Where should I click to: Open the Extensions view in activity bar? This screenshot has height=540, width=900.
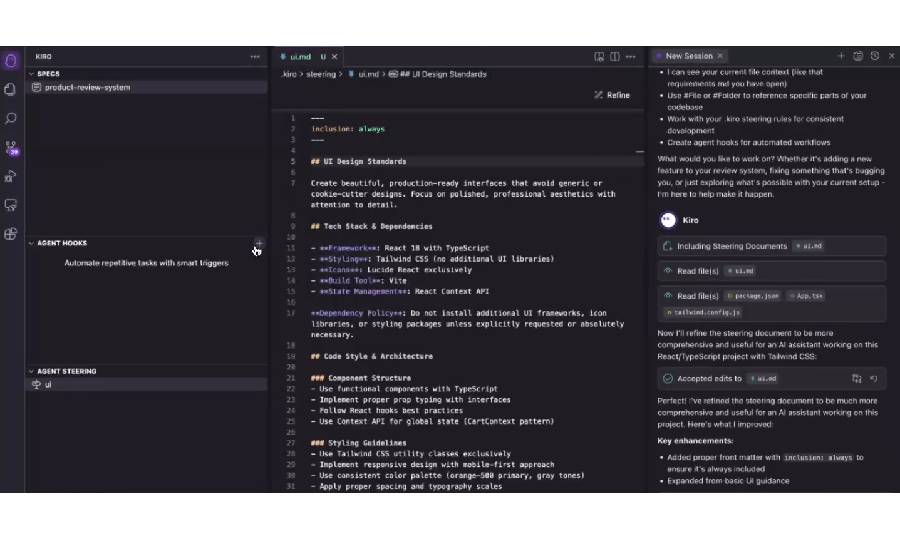[10, 234]
